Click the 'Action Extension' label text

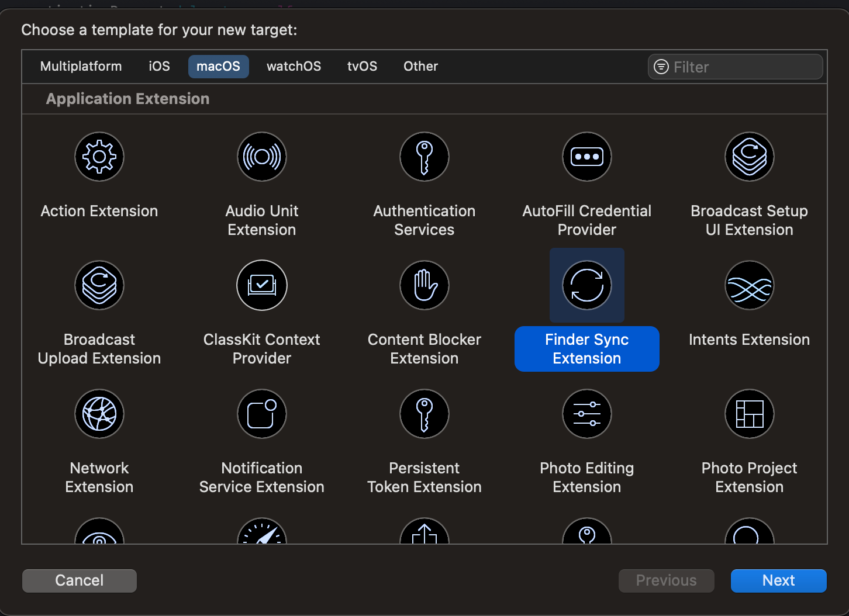(99, 211)
